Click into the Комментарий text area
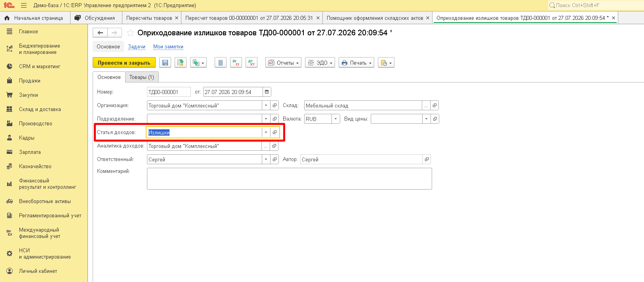Screen dimensions: 644x282 290,178
